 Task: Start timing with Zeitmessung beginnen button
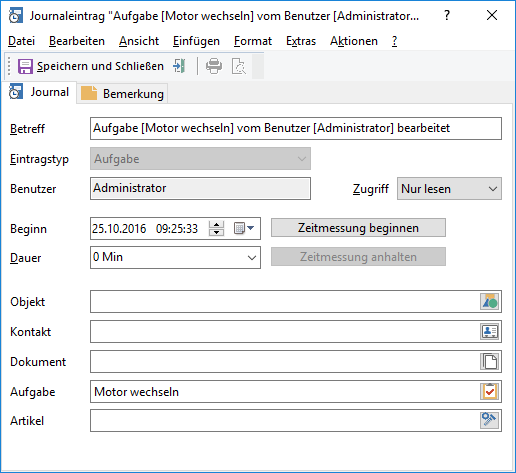(358, 228)
